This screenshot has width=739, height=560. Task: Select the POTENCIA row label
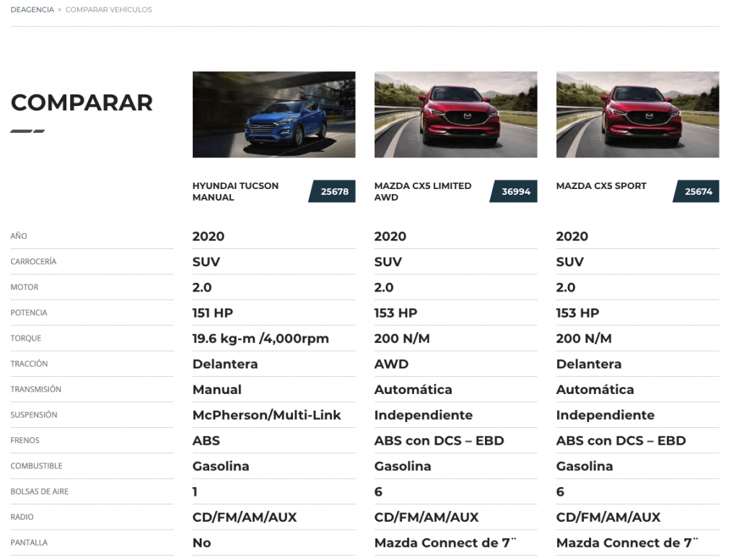[x=29, y=312]
